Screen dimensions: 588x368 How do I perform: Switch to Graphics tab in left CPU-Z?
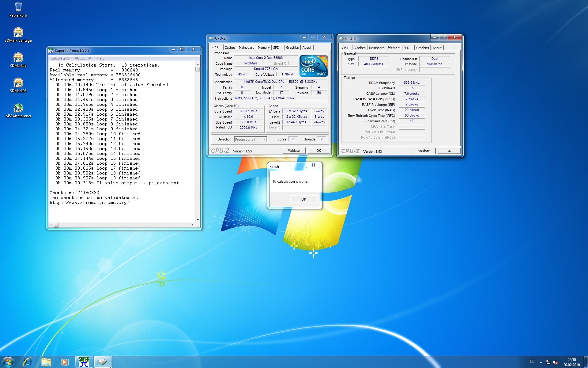click(292, 48)
